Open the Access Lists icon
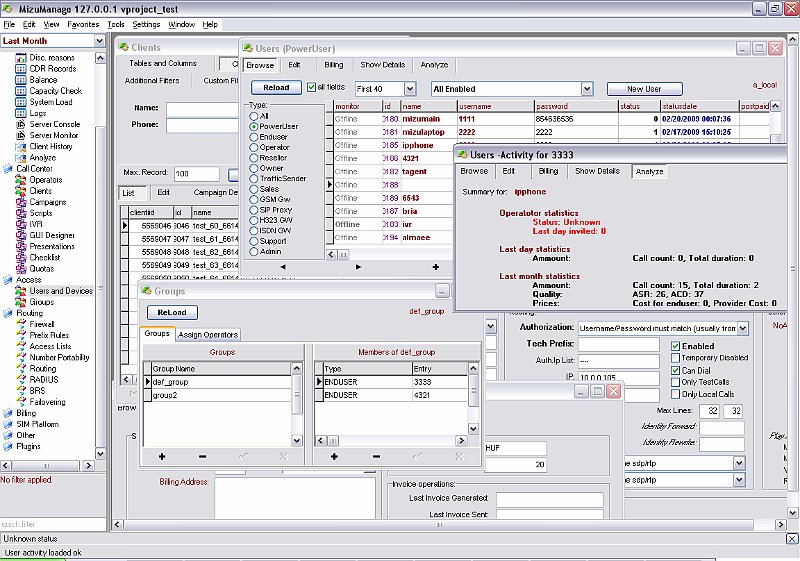This screenshot has width=800, height=561. (20, 347)
